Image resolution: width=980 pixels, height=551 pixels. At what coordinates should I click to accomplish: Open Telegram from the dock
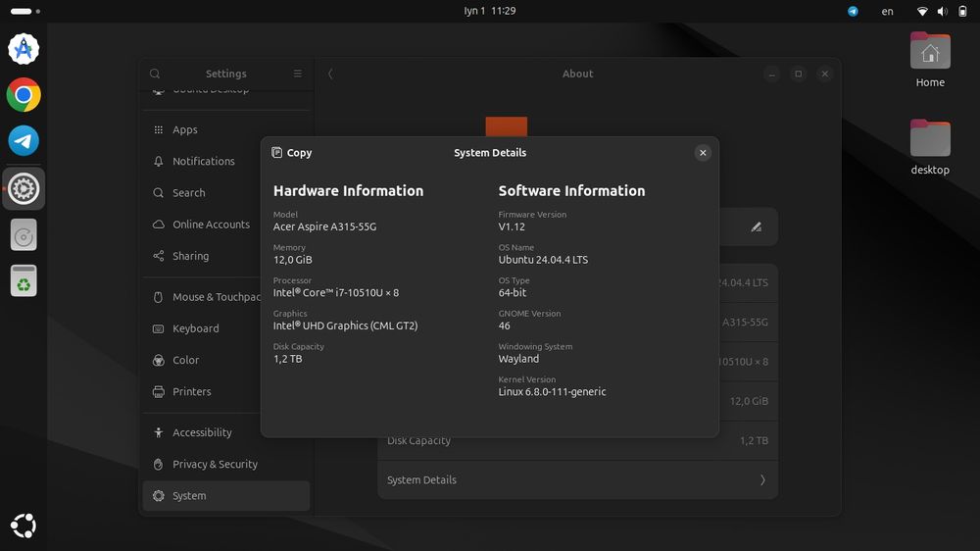pyautogui.click(x=24, y=141)
